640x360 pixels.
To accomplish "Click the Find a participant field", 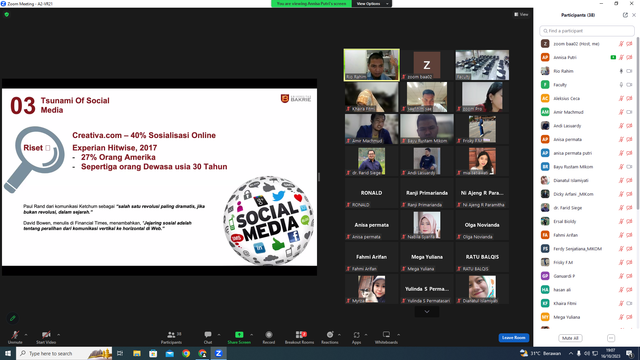I will (587, 31).
